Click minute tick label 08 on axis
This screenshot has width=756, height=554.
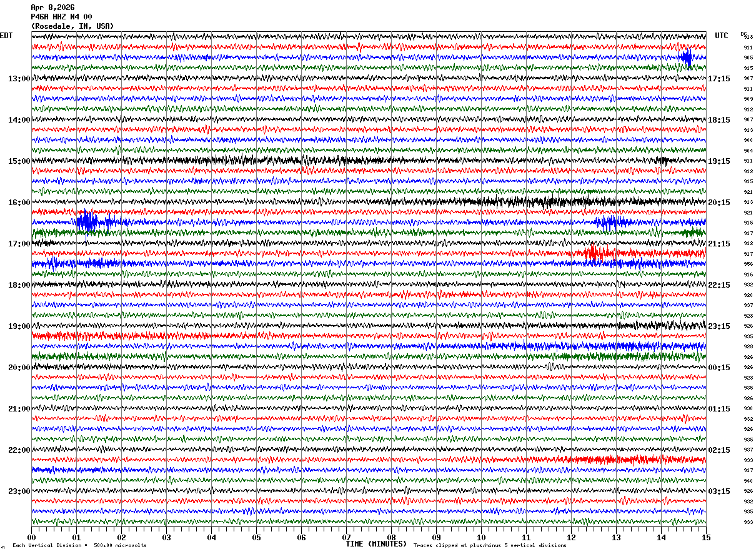[x=391, y=537]
